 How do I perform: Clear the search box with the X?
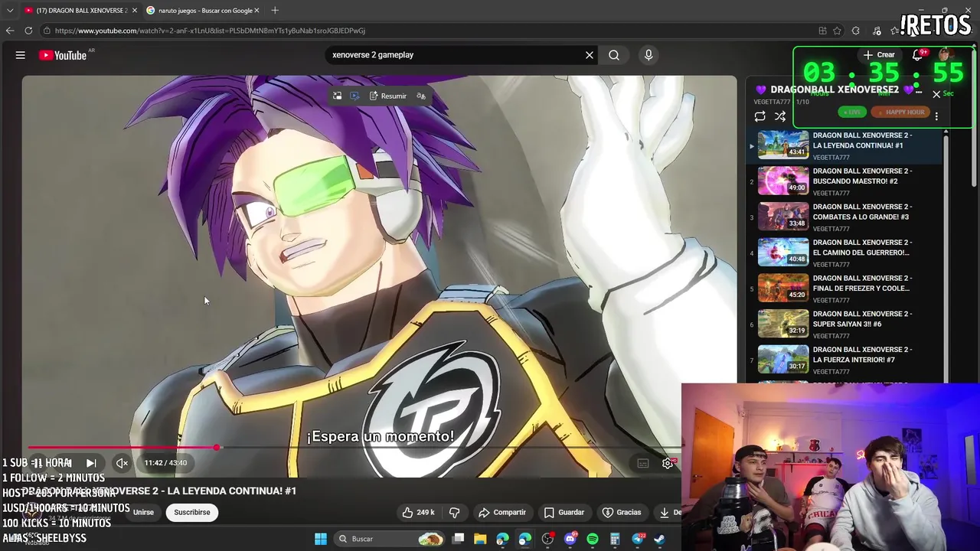pos(590,55)
